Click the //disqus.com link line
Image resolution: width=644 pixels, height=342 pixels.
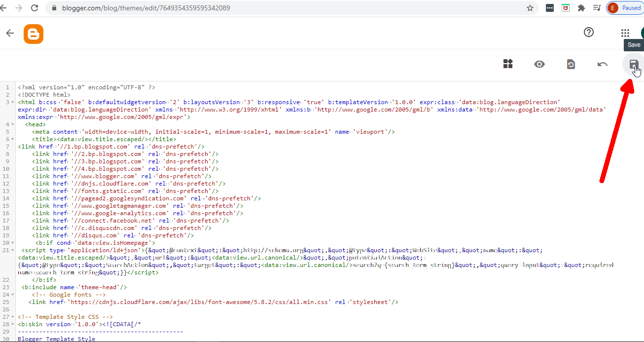coord(113,235)
